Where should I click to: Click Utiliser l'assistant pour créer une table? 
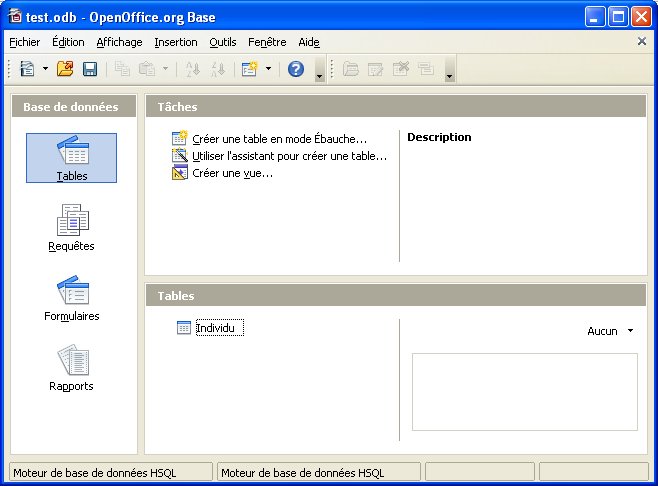point(290,156)
